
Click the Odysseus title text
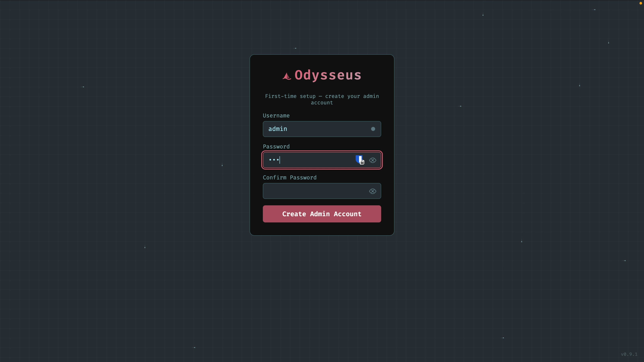[328, 75]
